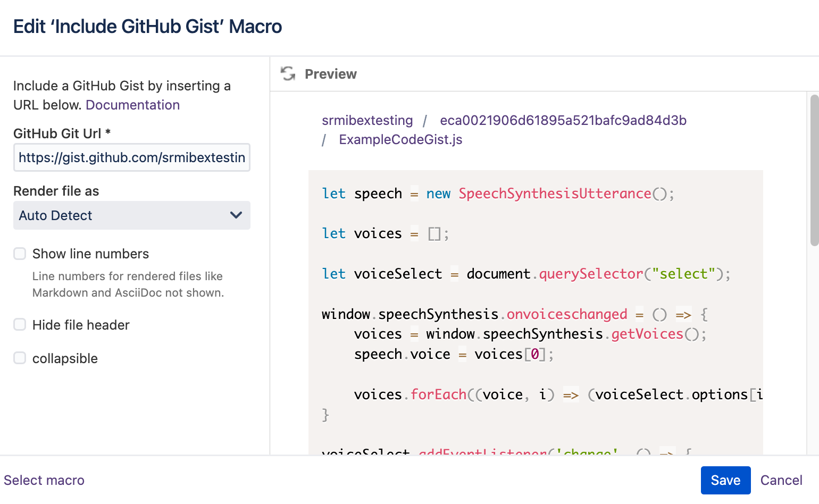The image size is (819, 504).
Task: Click the 'Render file as' field label
Action: [56, 191]
